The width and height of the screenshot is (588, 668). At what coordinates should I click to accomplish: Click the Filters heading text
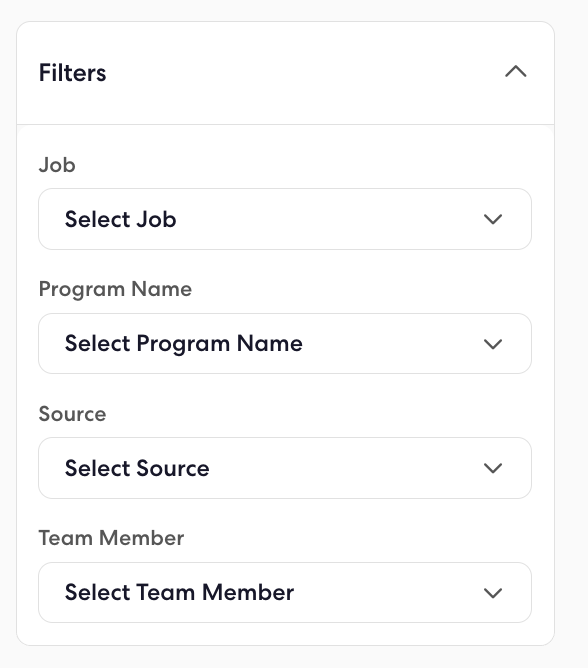(x=72, y=73)
